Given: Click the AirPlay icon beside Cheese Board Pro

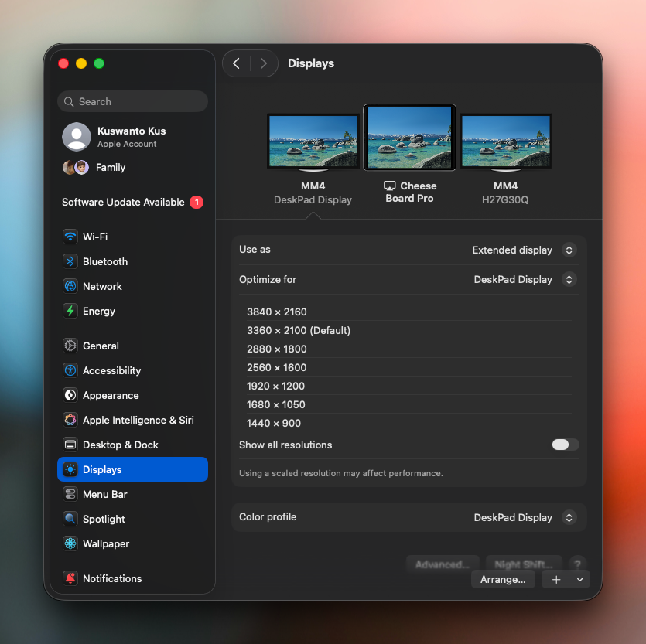Looking at the screenshot, I should pyautogui.click(x=389, y=186).
